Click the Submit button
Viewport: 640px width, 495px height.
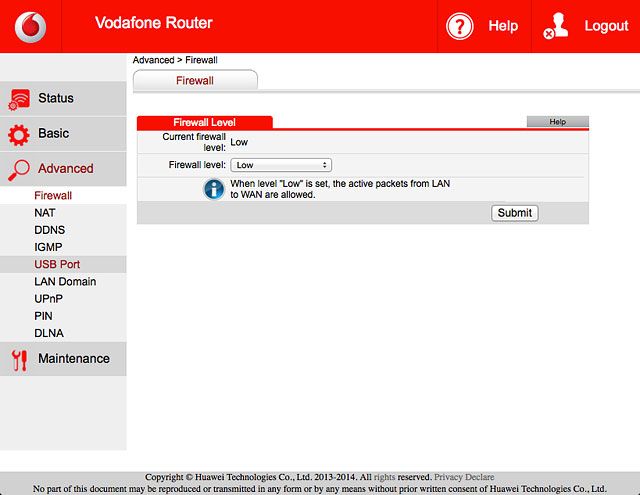pos(515,213)
